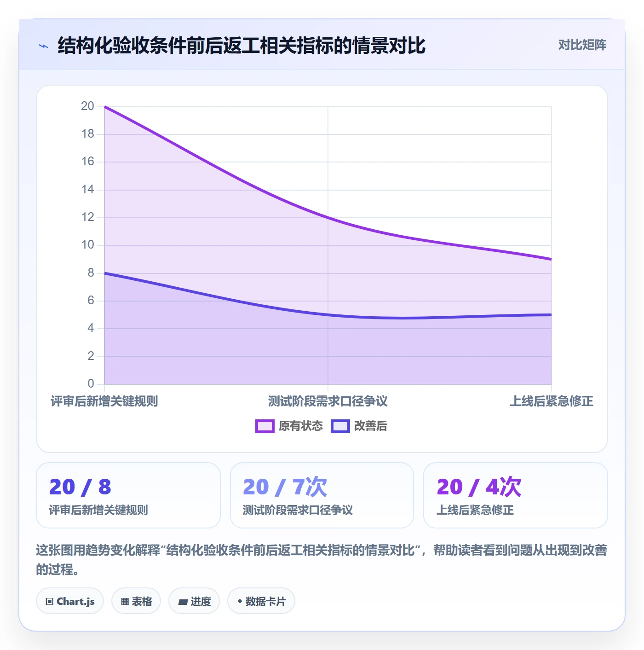Open the 数据卡片 tag chip

click(x=261, y=601)
